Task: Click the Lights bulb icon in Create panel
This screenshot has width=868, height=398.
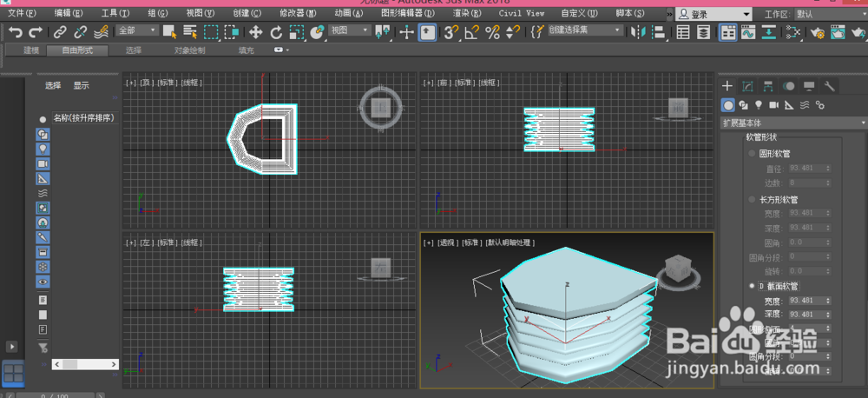Action: 759,105
